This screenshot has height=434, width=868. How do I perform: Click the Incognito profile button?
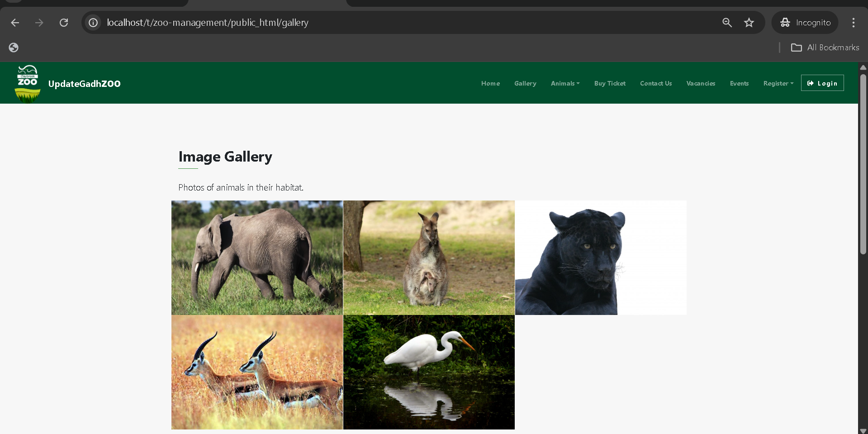[x=805, y=23]
